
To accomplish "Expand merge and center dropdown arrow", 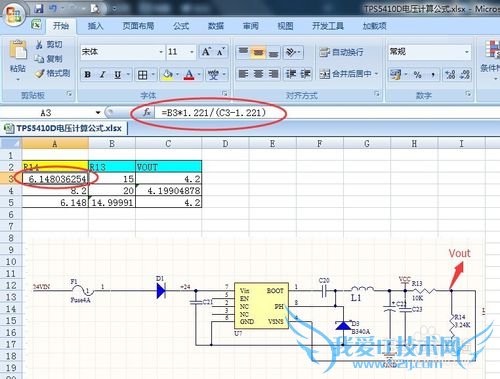I will click(377, 74).
